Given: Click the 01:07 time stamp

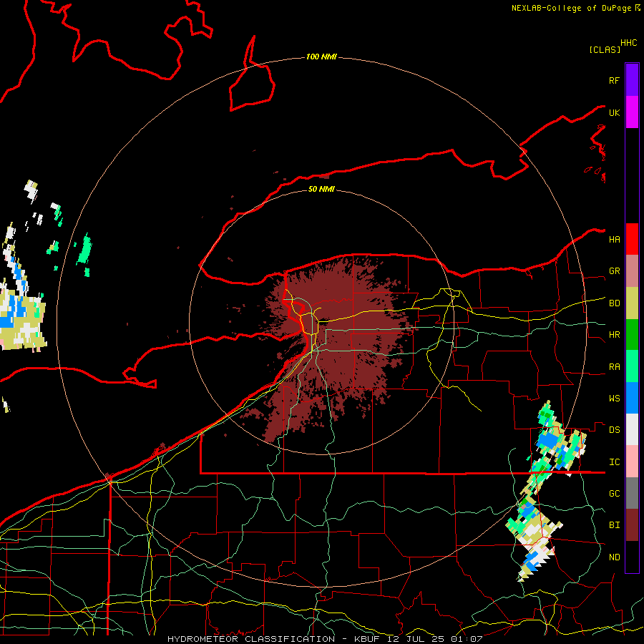Looking at the screenshot, I should pos(466,639).
